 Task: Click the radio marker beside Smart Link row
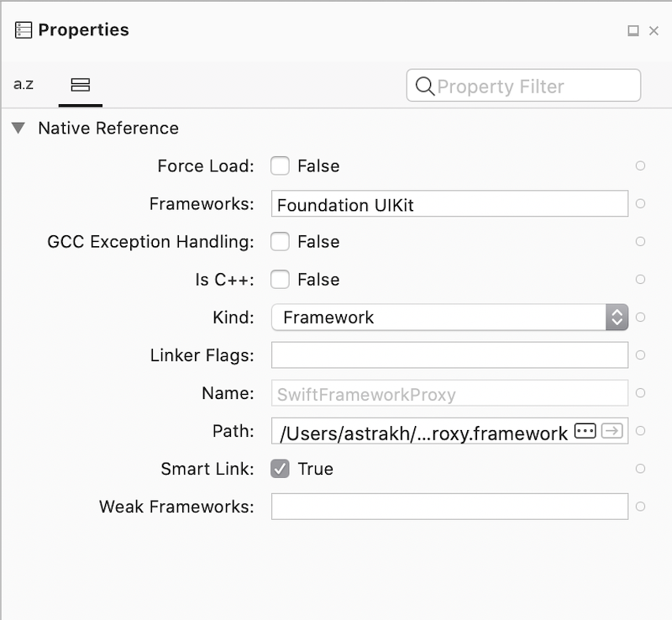[x=640, y=469]
